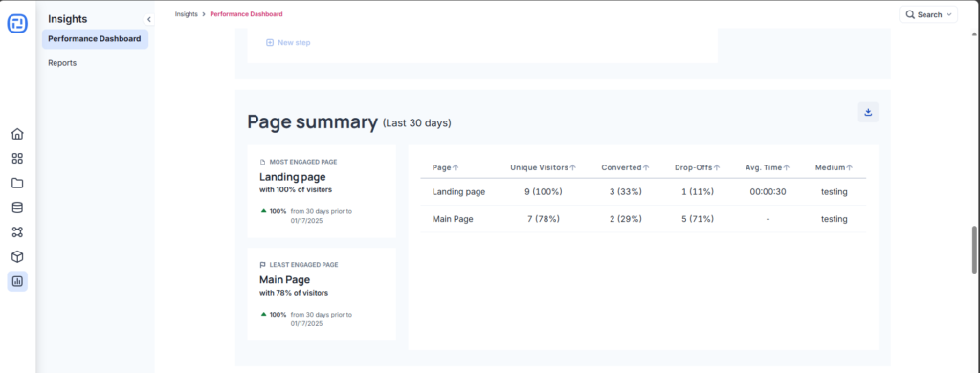The image size is (980, 373).
Task: Open Reports in the sidebar
Action: pos(62,63)
